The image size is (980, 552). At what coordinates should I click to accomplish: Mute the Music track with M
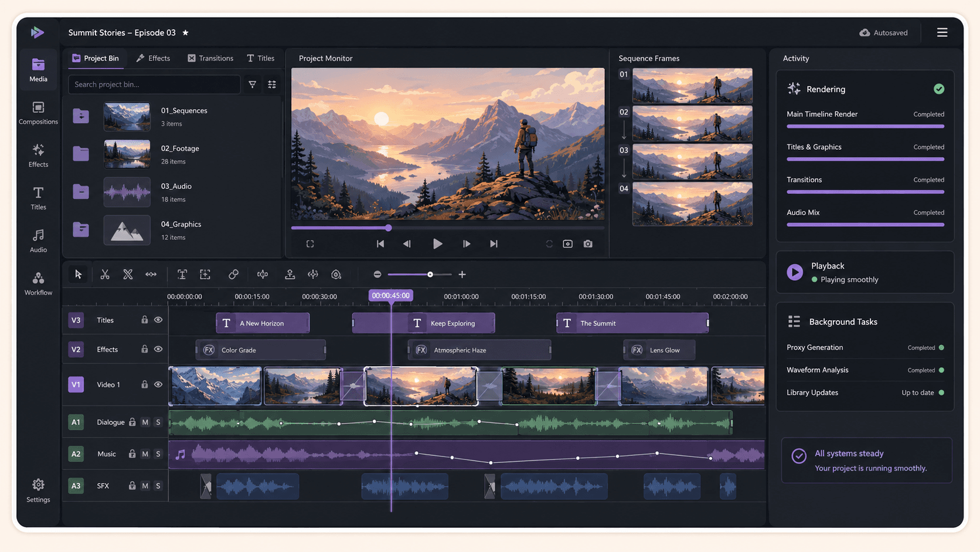click(145, 454)
